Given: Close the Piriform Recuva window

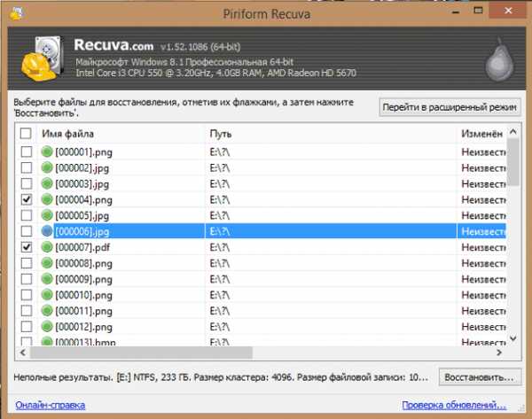Looking at the screenshot, I should (x=508, y=10).
